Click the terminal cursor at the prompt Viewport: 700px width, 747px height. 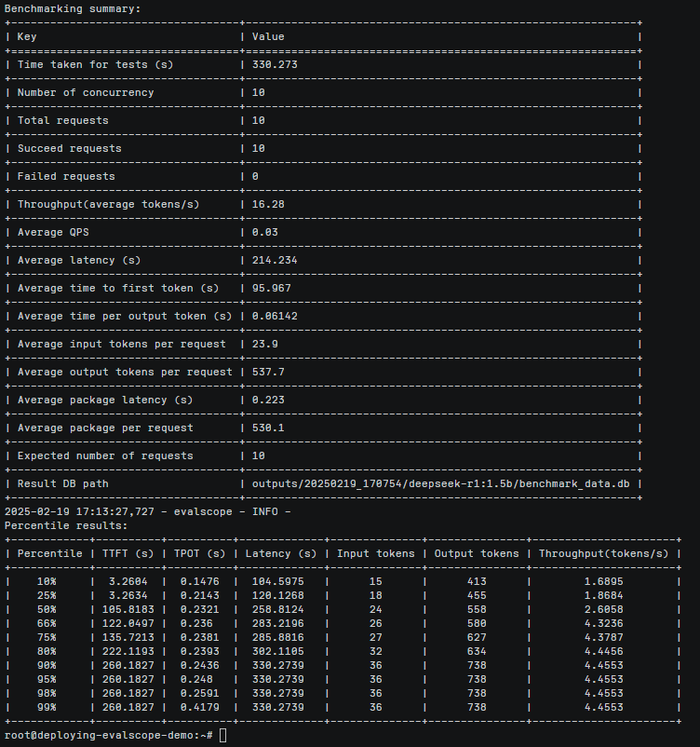point(223,736)
